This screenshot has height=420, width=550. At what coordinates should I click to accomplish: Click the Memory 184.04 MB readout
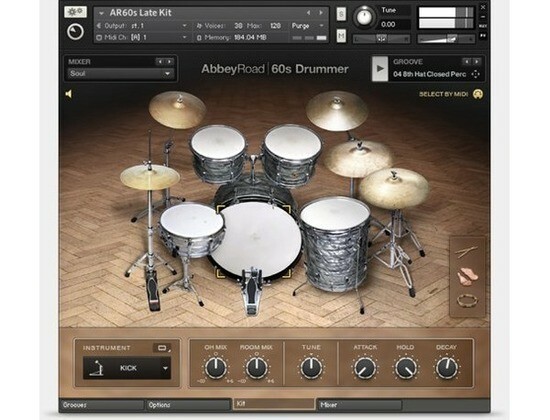coord(232,38)
